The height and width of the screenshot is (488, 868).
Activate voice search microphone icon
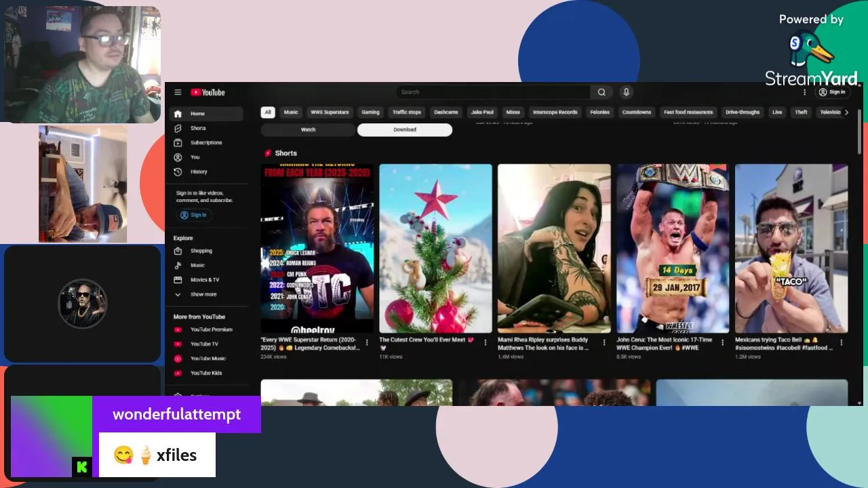point(626,92)
